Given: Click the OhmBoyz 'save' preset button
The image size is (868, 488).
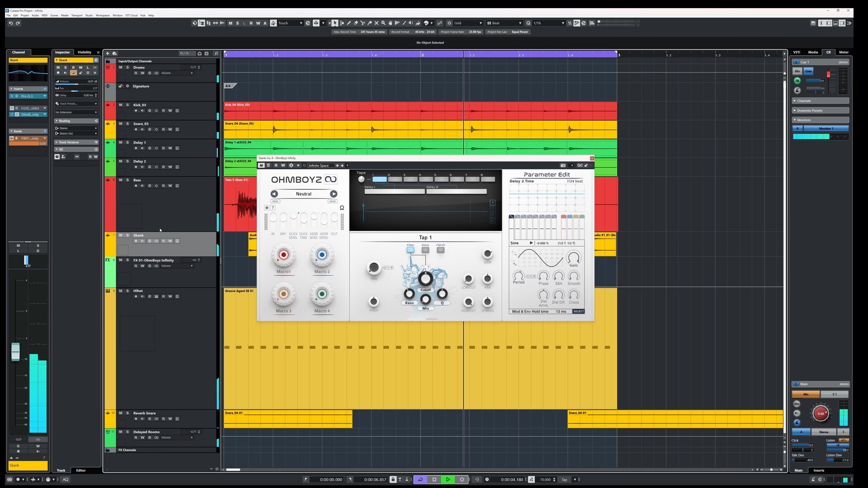Looking at the screenshot, I should pyautogui.click(x=332, y=201).
